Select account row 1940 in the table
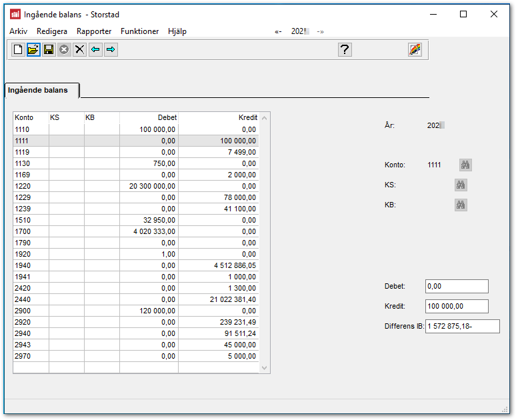Viewport: 516px width, 420px height. 133,265
